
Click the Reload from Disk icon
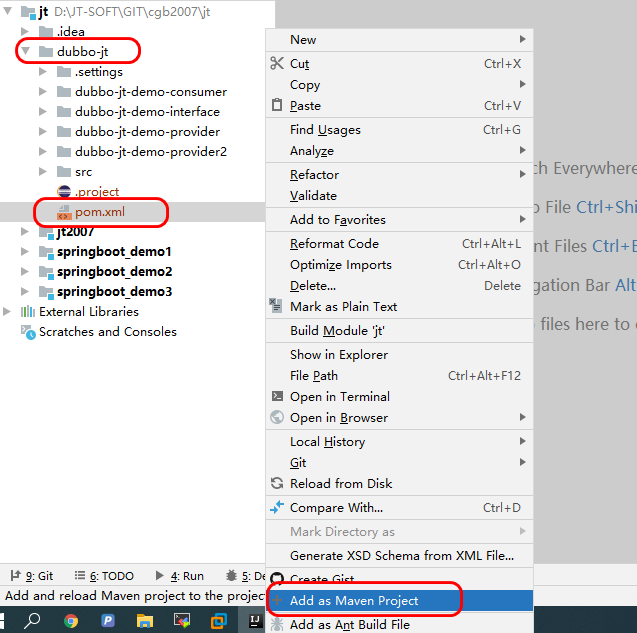click(277, 483)
